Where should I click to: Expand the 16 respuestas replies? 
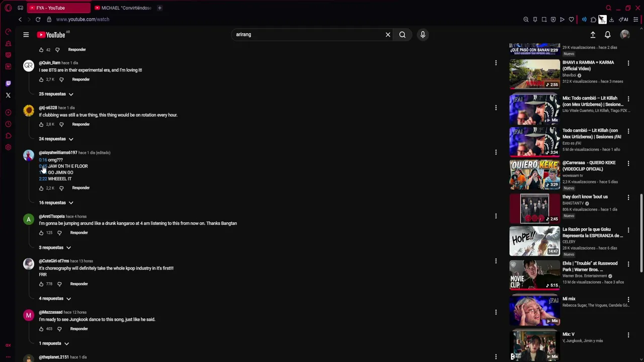pyautogui.click(x=56, y=203)
